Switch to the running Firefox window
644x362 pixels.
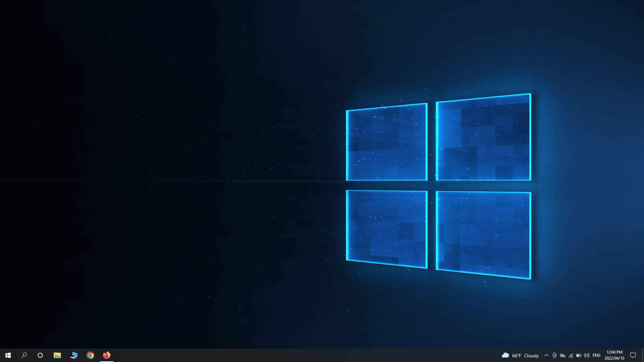pos(106,355)
